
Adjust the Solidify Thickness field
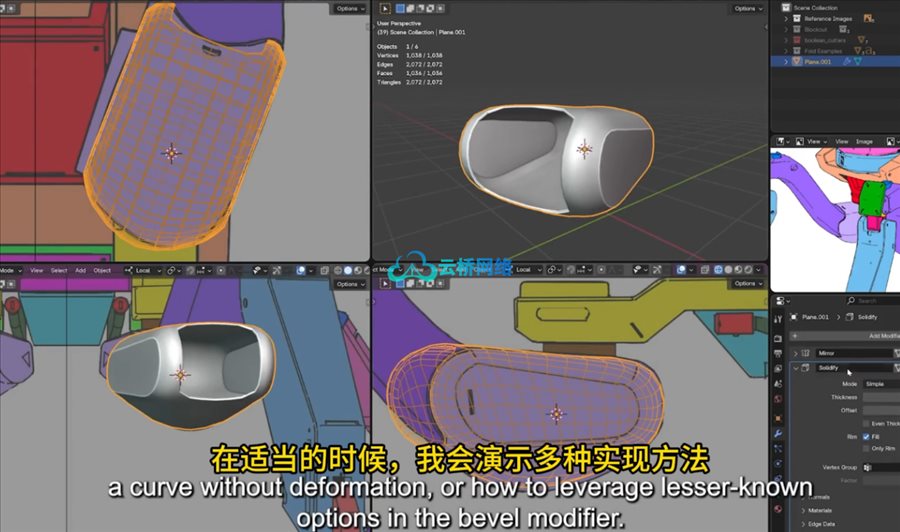pos(880,397)
